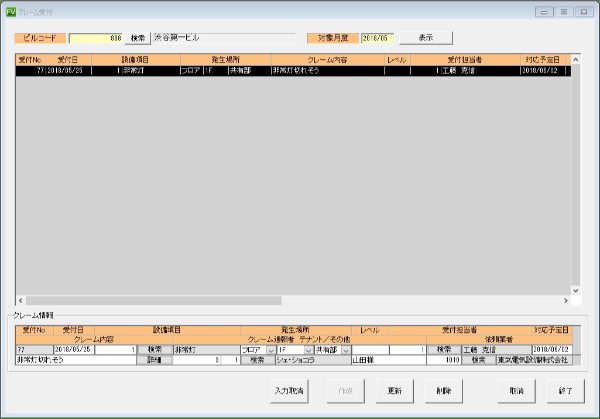The height and width of the screenshot is (419, 600).
Task: Click the FV application icon in title bar
Action: (11, 12)
